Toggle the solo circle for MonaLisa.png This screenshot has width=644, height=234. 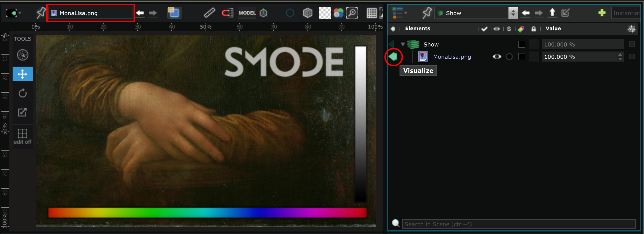tap(509, 57)
